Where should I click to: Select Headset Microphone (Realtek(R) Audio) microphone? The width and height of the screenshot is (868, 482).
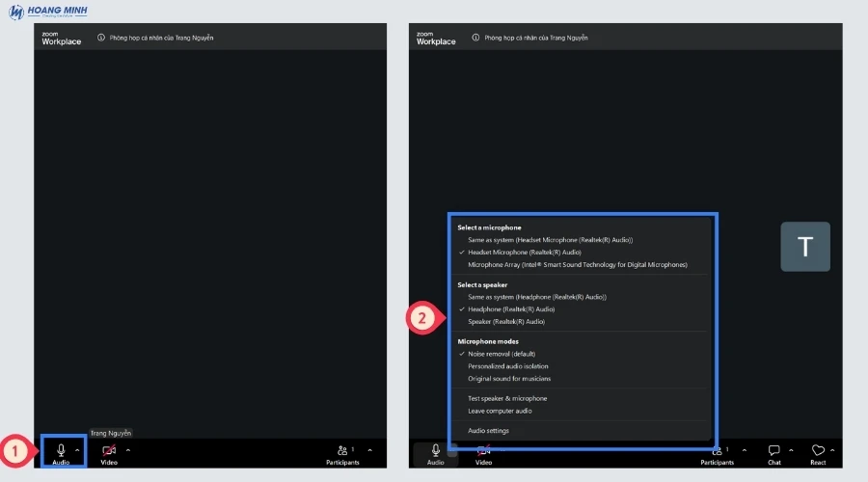click(x=524, y=252)
